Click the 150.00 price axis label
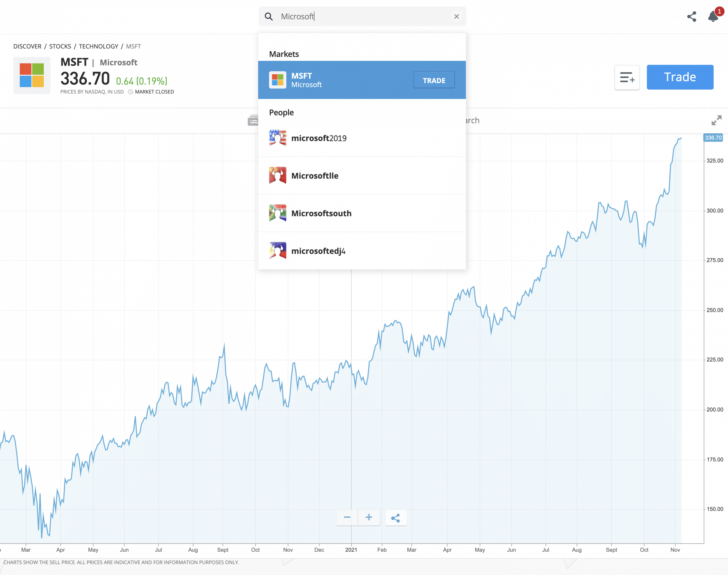 [x=715, y=509]
